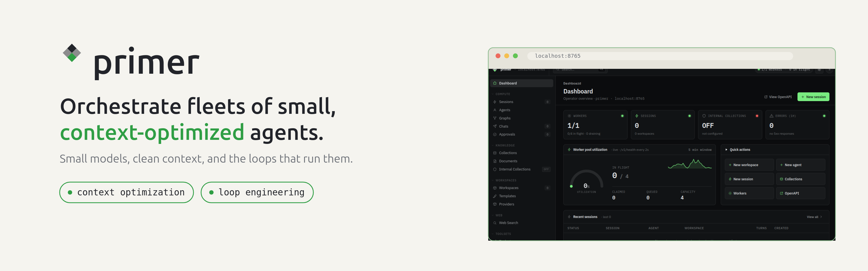Click the shield icon on Internal Collections card
The height and width of the screenshot is (271, 868).
coord(704,116)
